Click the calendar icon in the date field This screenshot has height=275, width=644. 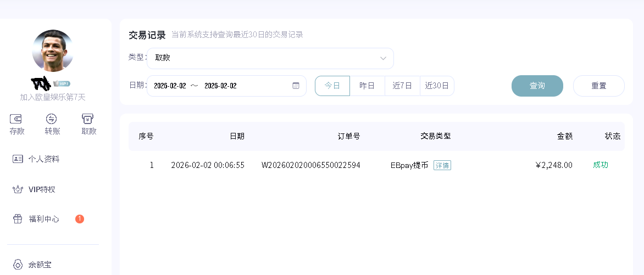click(x=296, y=86)
